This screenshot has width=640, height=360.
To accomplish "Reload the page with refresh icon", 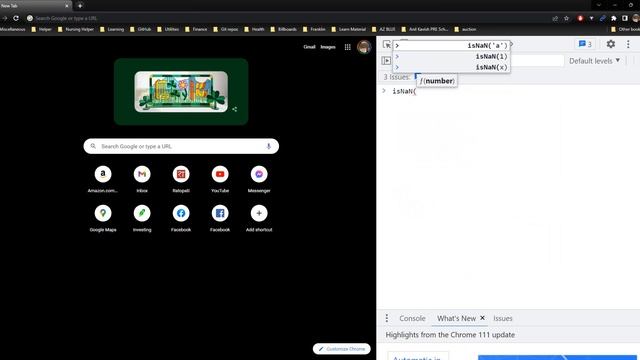I will coord(16,18).
